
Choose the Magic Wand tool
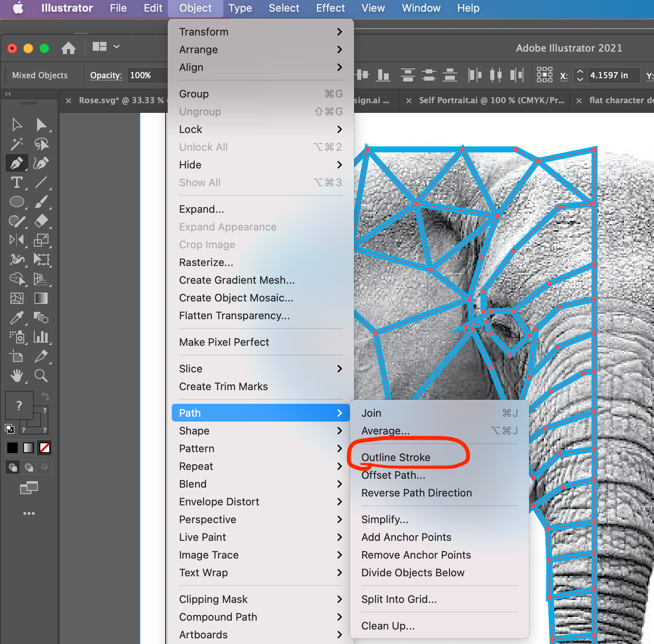(x=17, y=144)
